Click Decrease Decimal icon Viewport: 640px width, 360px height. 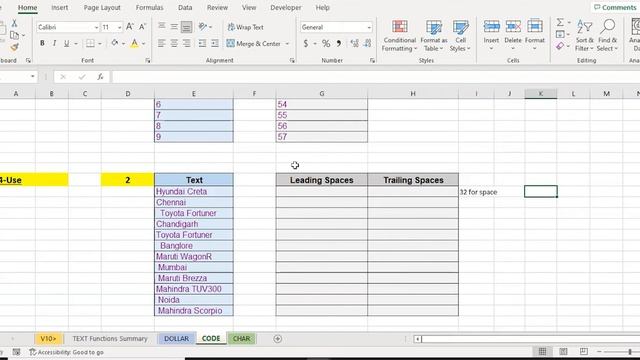[x=367, y=43]
